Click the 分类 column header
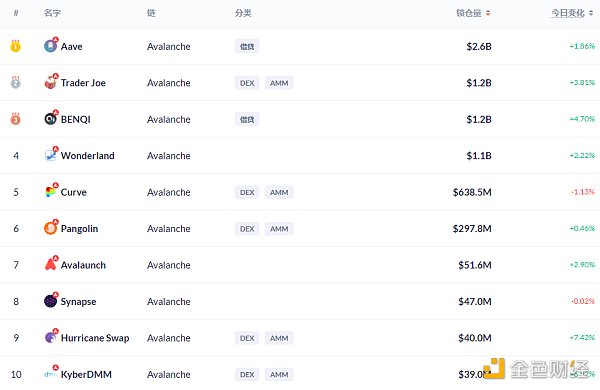 [243, 13]
